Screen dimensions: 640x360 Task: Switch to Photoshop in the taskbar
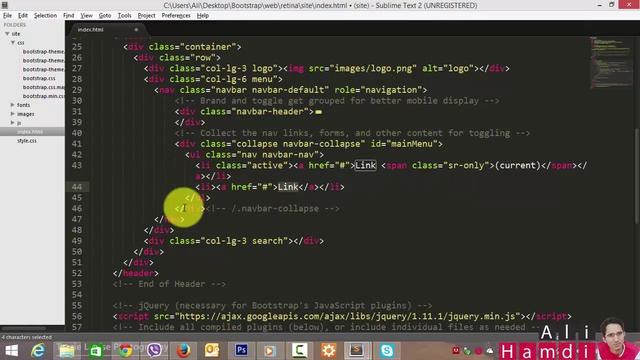pos(241,351)
